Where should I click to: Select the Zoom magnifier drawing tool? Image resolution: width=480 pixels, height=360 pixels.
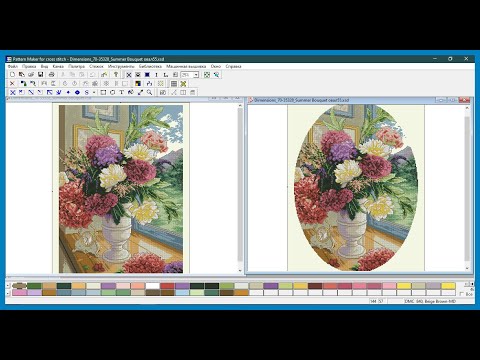tap(150, 92)
